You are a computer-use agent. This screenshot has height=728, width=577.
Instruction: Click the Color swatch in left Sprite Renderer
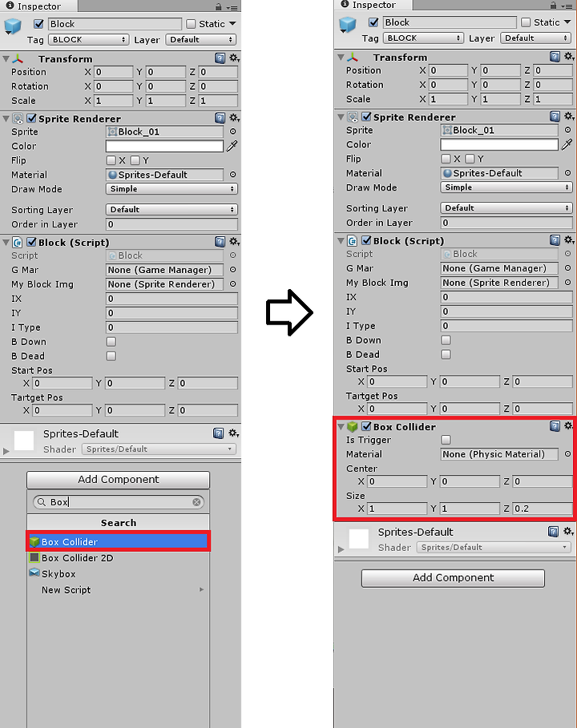164,147
